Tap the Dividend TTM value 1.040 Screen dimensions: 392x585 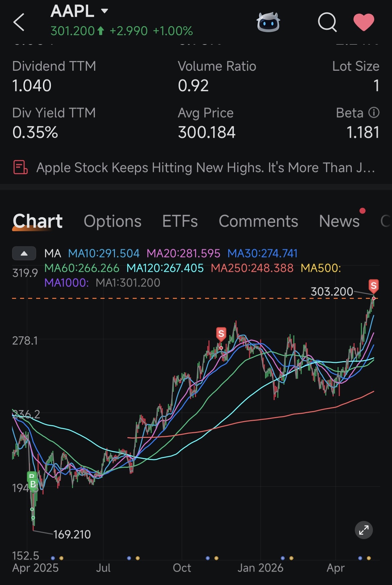click(32, 85)
